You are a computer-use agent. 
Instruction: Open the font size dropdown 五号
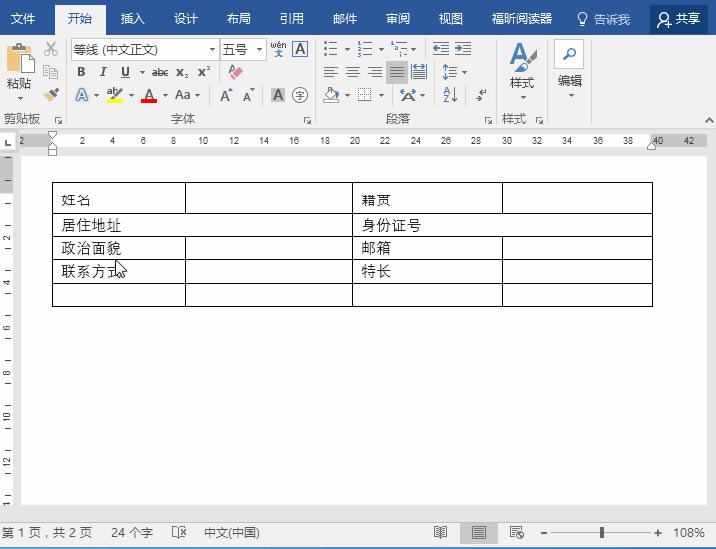260,49
